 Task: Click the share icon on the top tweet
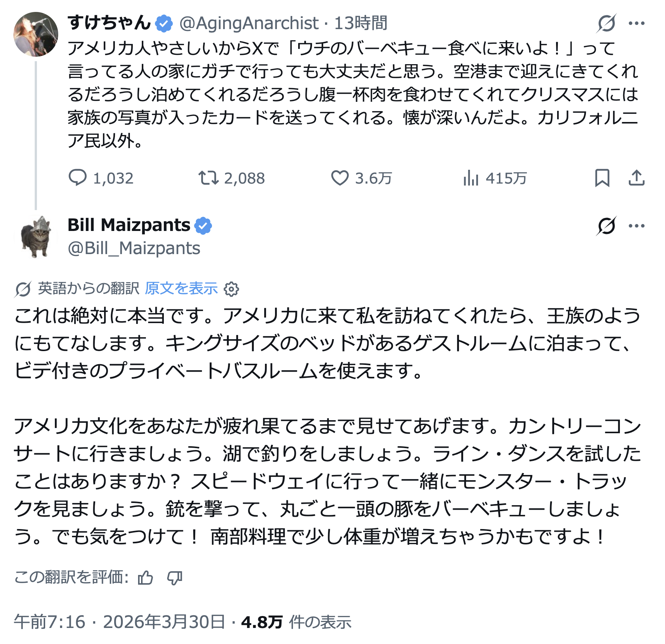[x=636, y=178]
